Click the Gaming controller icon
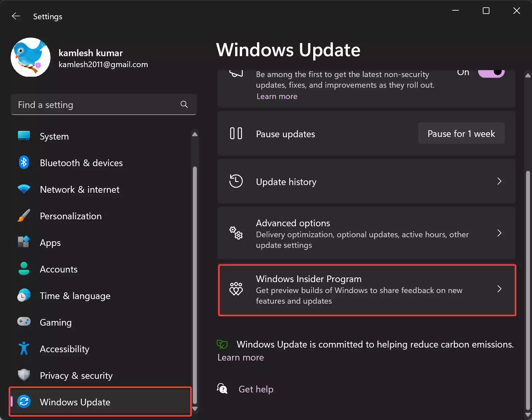 tap(24, 322)
